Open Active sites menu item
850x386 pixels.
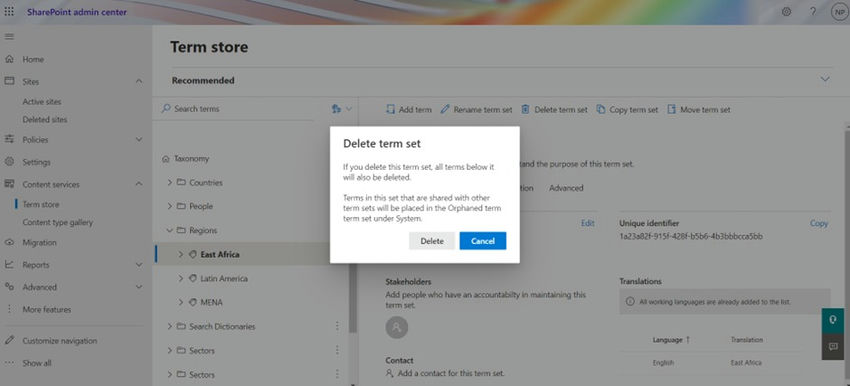click(x=42, y=101)
